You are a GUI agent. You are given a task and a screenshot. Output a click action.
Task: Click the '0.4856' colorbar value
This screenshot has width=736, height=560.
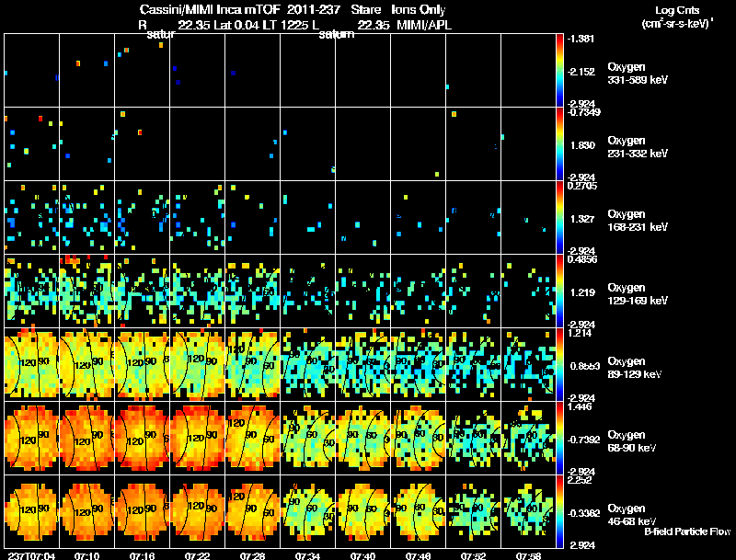point(582,259)
